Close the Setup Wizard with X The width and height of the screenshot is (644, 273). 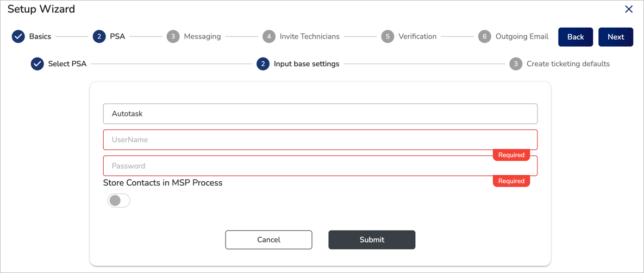pos(629,9)
